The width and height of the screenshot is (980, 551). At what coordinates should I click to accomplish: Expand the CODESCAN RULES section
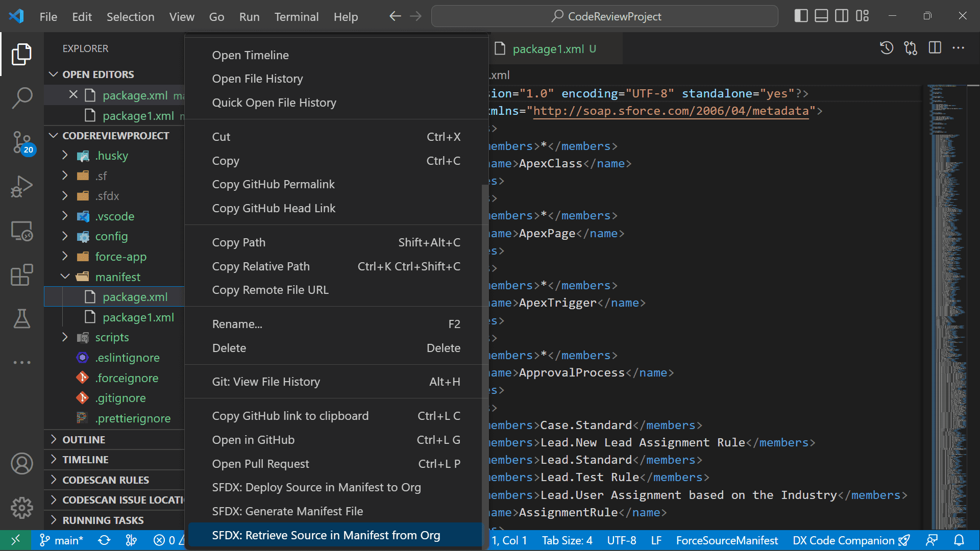106,480
